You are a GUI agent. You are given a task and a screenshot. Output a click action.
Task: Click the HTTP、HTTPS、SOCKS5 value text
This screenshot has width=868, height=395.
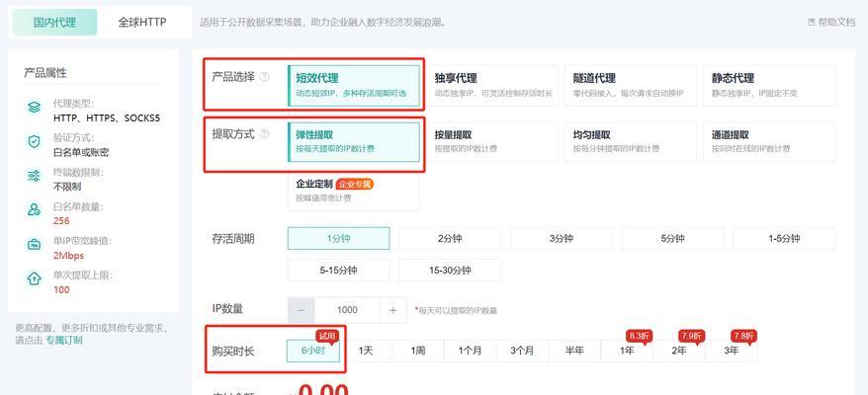pyautogui.click(x=107, y=118)
